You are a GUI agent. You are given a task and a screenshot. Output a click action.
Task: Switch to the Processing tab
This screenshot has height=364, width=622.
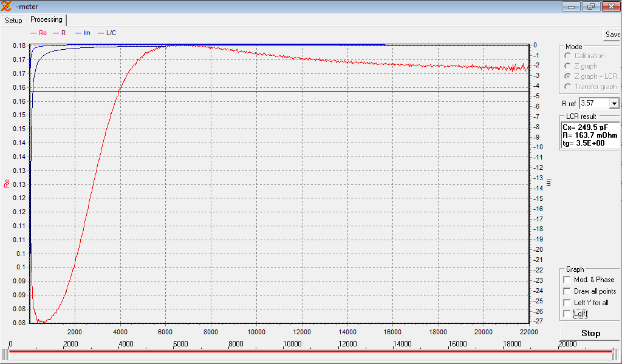(46, 19)
